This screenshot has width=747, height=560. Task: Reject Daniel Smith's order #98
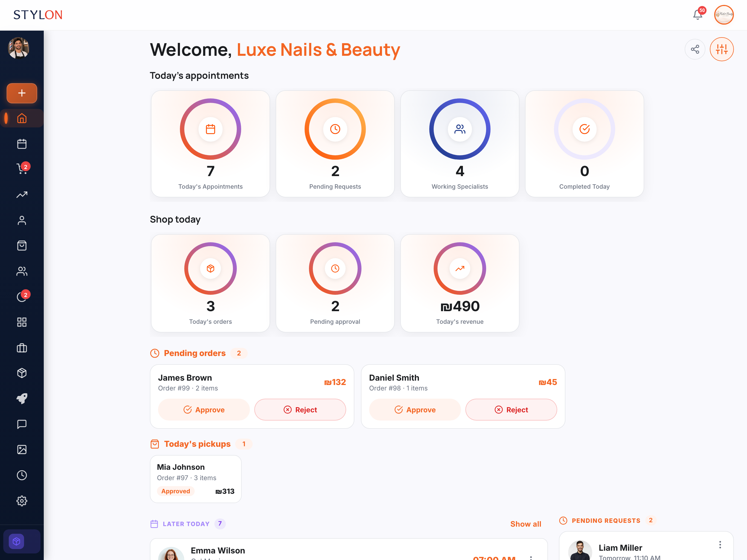pos(511,410)
